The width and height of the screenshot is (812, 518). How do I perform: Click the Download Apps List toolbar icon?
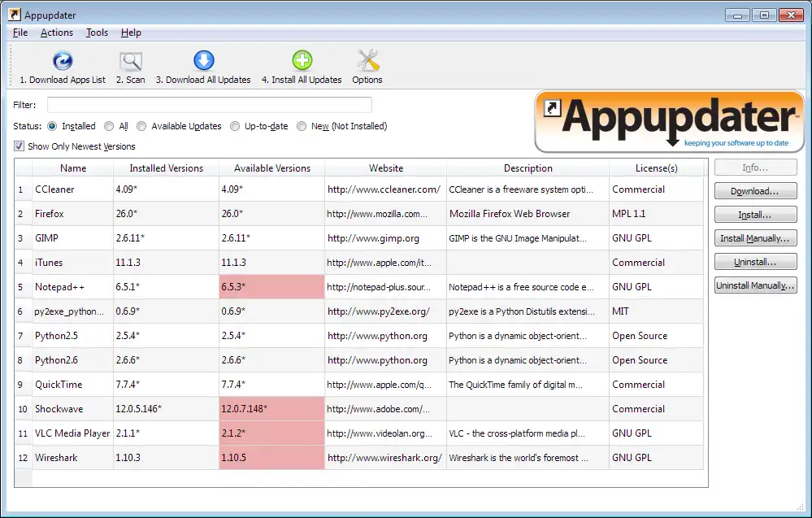pos(63,61)
